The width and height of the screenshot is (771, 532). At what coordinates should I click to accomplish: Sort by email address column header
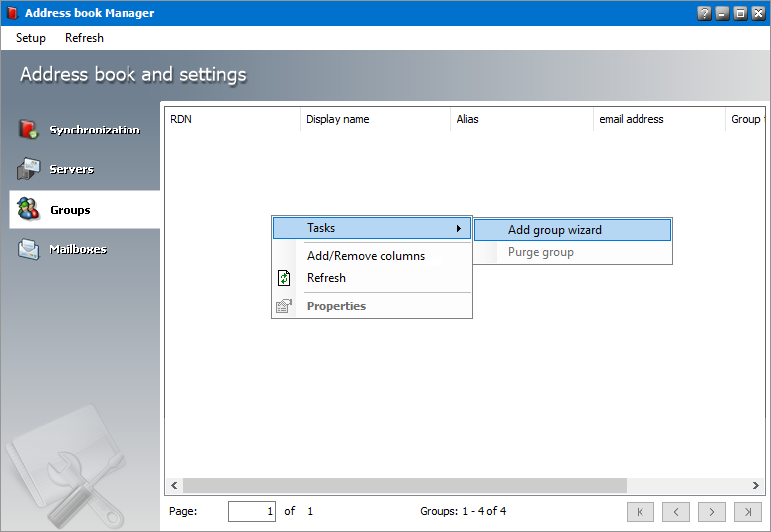click(x=658, y=119)
